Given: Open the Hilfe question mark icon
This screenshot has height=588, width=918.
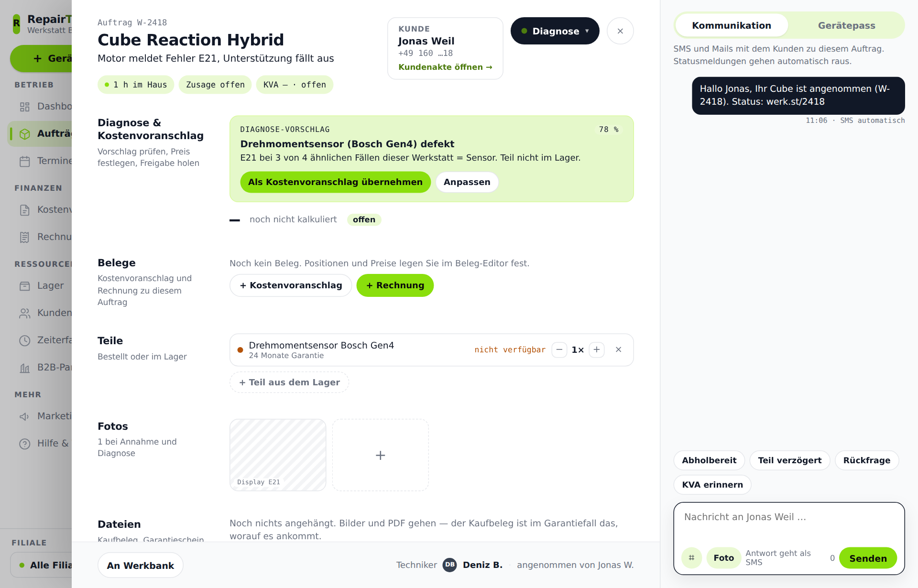Looking at the screenshot, I should (25, 444).
